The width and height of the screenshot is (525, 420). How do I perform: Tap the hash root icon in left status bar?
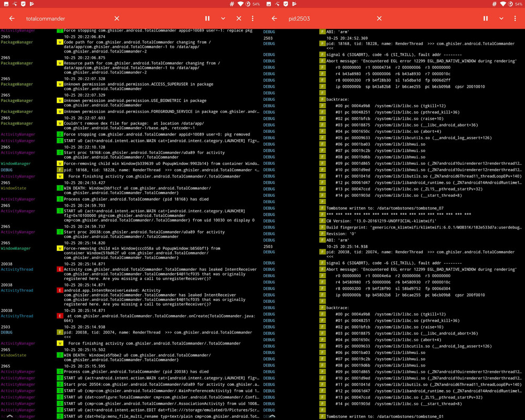click(x=232, y=4)
